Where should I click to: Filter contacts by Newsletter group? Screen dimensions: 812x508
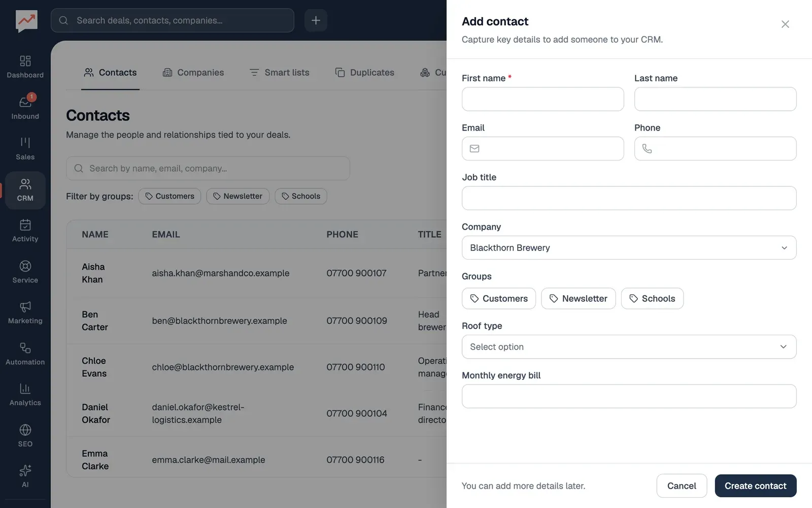(x=238, y=196)
